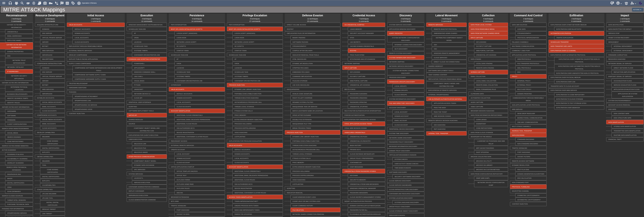This screenshot has width=644, height=217.
Task: Click the Operation Chimera operation name
Action: (89, 3)
